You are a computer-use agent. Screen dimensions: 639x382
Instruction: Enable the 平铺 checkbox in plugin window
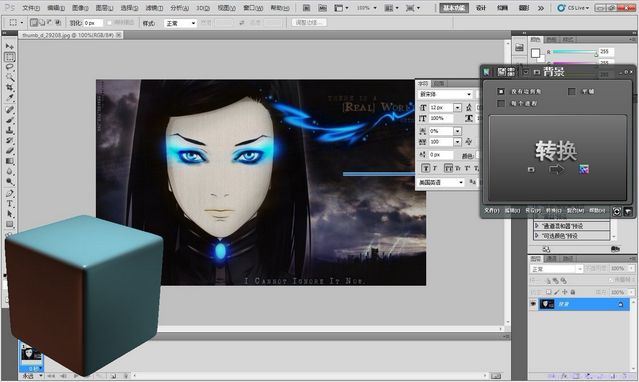[x=572, y=92]
